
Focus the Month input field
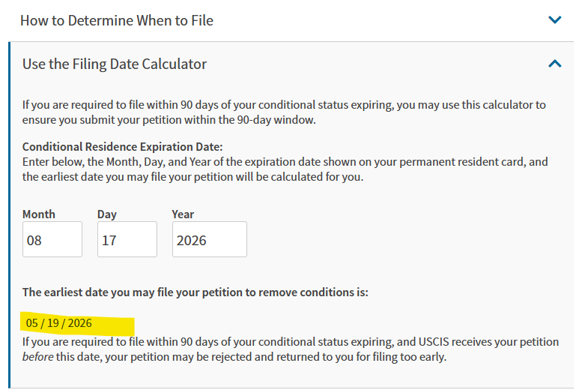point(52,240)
